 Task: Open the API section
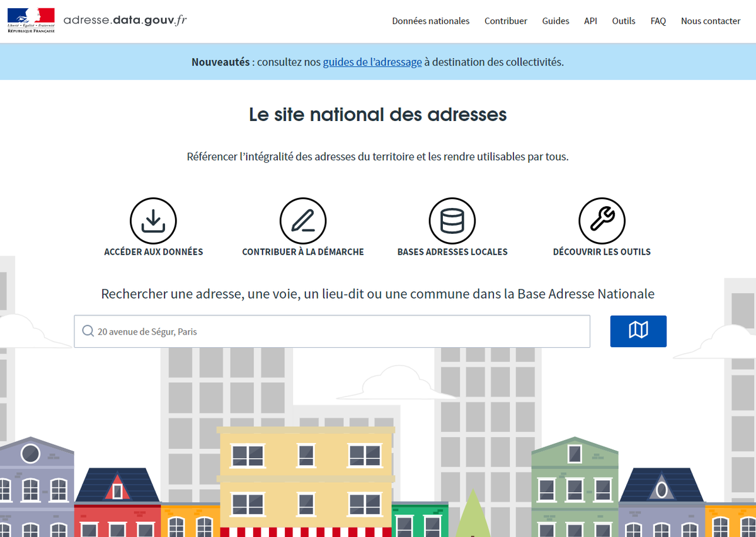590,21
